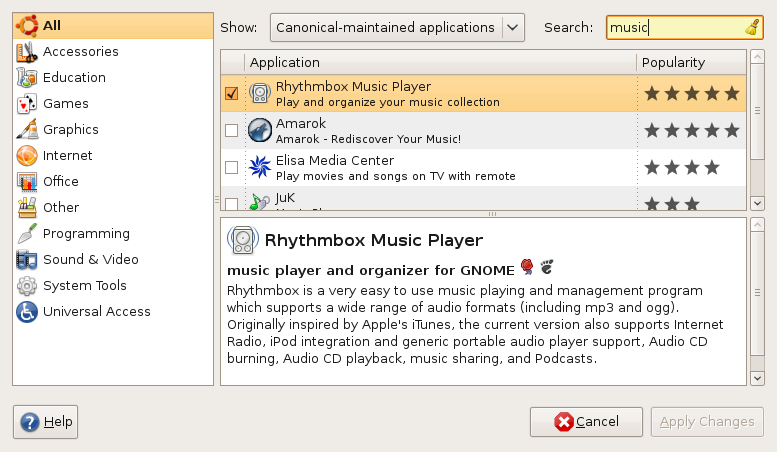Click the System Tools category label
Screen dimensions: 777x452
(85, 285)
